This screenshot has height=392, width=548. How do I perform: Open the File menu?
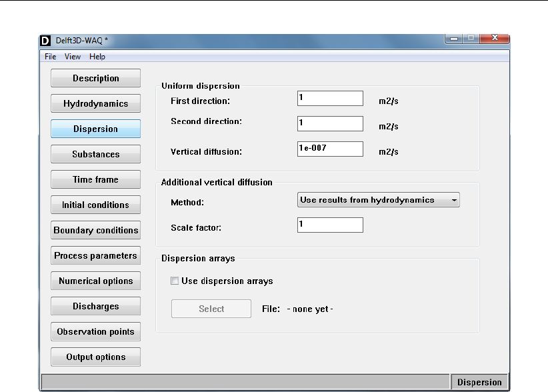point(50,57)
